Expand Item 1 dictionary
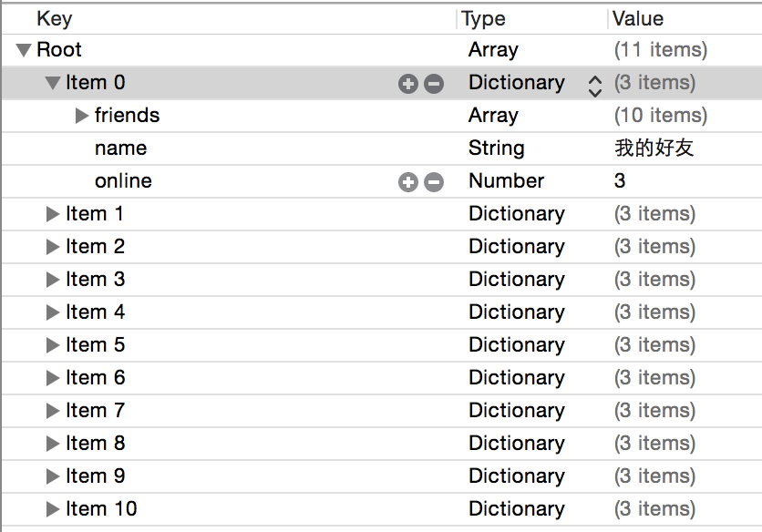The height and width of the screenshot is (532, 762). [53, 214]
